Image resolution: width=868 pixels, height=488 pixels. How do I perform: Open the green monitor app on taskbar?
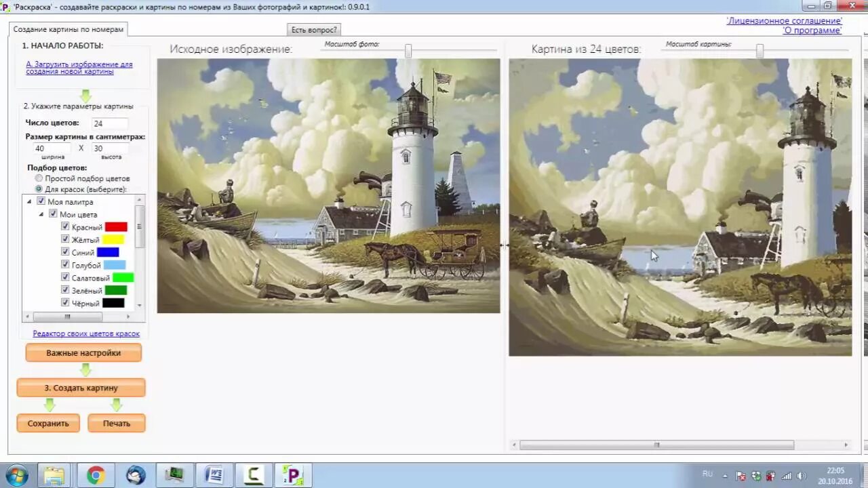[175, 475]
